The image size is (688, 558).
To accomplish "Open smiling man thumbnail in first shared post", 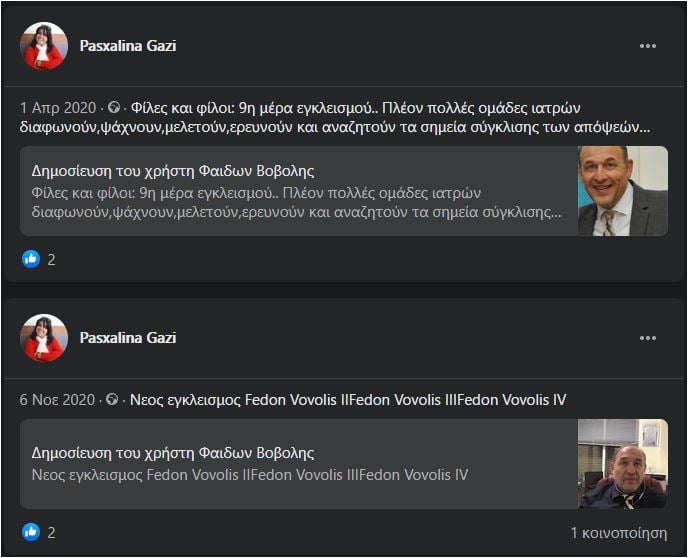I will 623,191.
